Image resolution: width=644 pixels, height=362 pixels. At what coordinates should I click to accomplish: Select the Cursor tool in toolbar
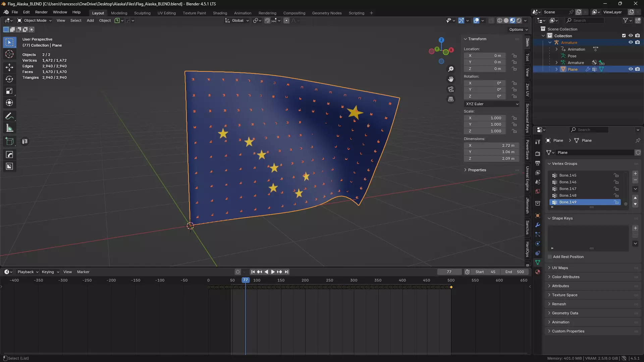9,54
